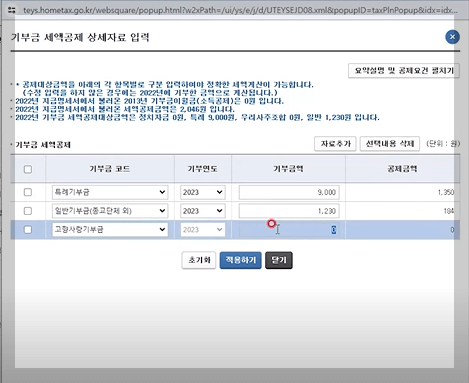
Task: Click the note line mentioning 특례 9,000원
Action: (197, 117)
